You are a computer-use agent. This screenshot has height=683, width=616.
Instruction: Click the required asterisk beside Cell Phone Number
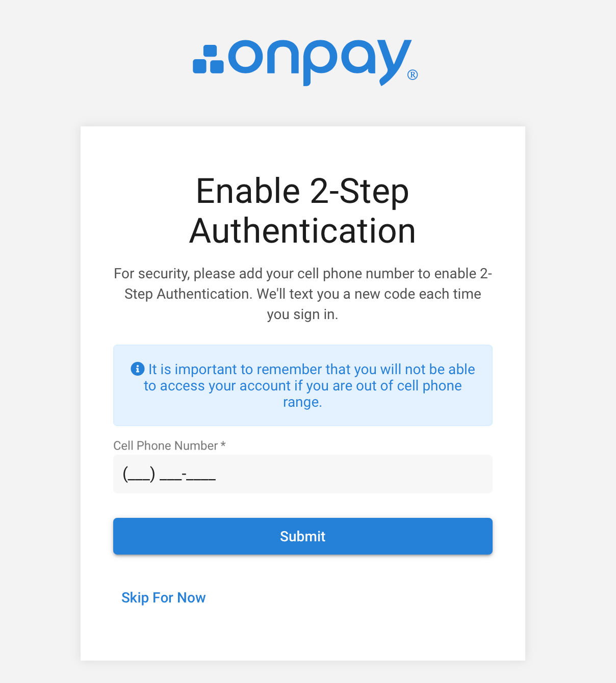223,444
